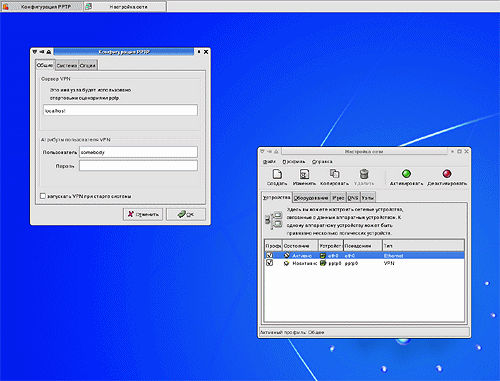Click the VPN server field containing localhost
The image size is (500, 381).
click(x=120, y=110)
